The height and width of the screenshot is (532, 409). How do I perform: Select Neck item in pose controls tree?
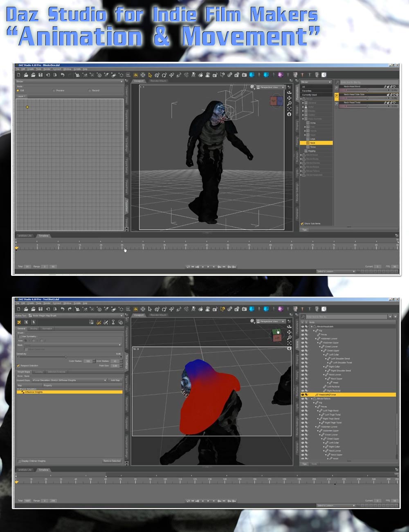316,143
